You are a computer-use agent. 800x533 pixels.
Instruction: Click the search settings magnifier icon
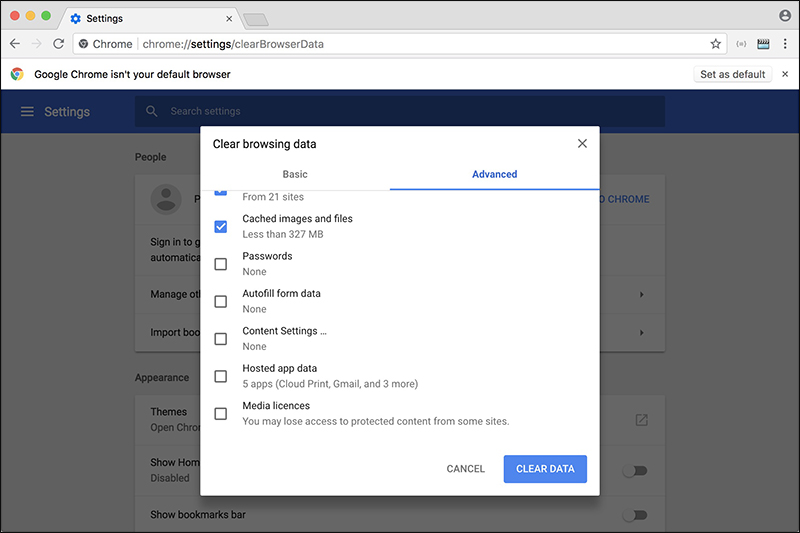point(152,112)
